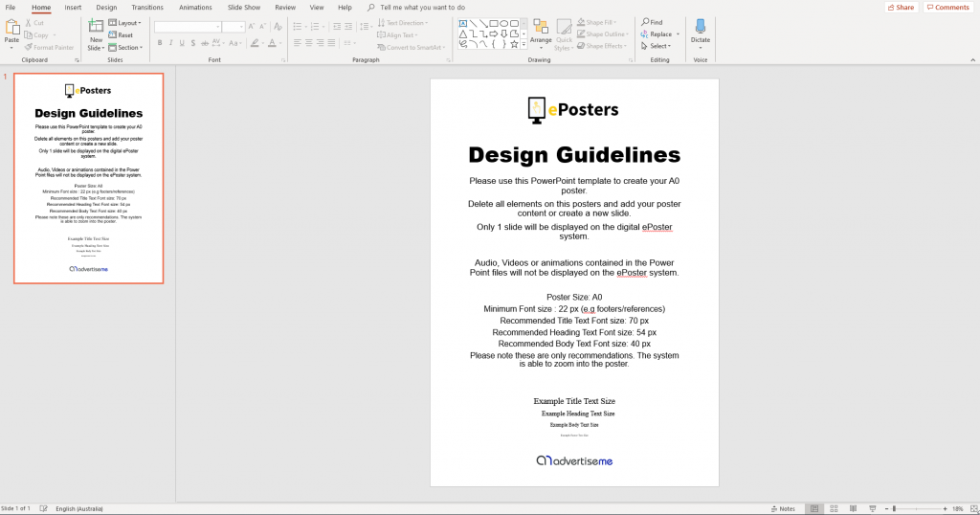The width and height of the screenshot is (980, 515).
Task: Click the Increase Font Size icon
Action: click(x=252, y=27)
